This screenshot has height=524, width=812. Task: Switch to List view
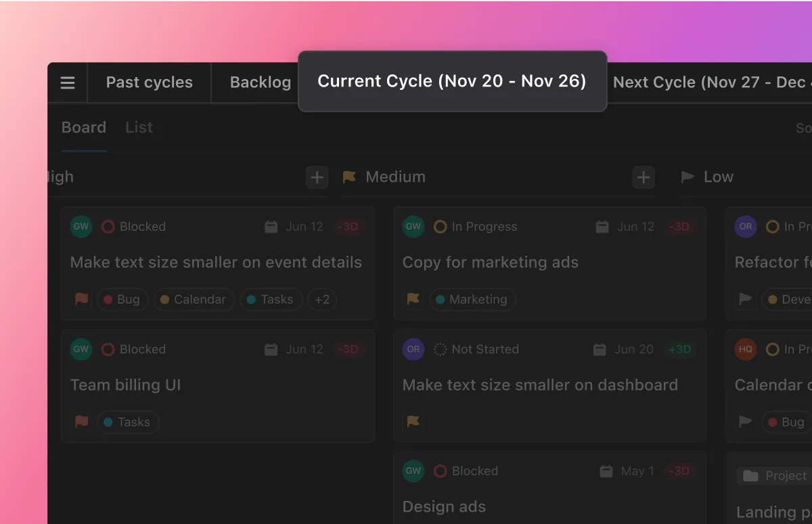[x=139, y=127]
